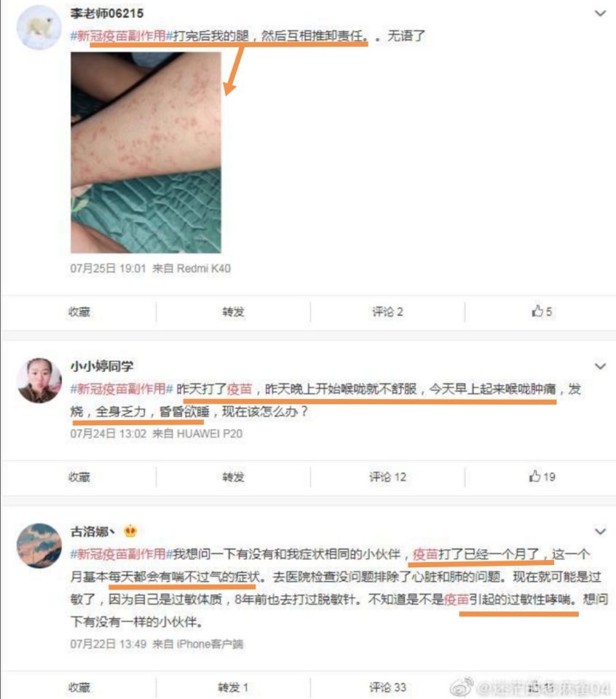This screenshot has width=616, height=699.
Task: Expand options menu for 李老师06215's post
Action: tap(601, 13)
